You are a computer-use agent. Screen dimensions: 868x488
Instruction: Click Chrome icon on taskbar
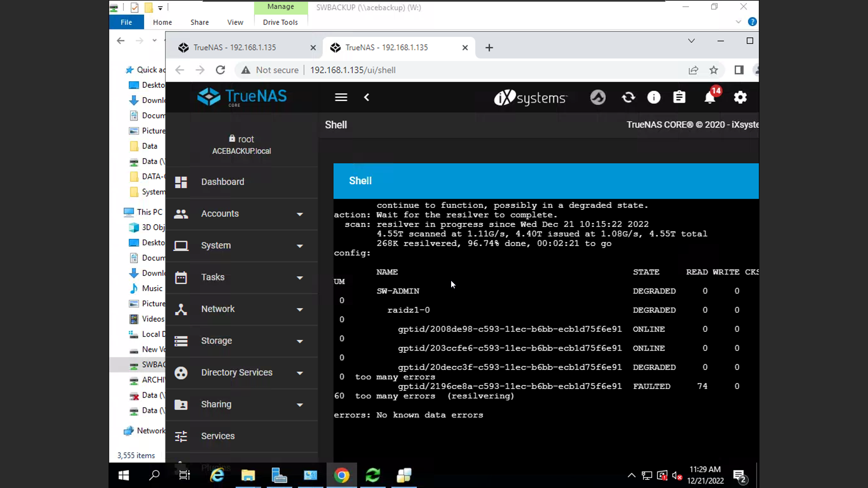coord(342,475)
